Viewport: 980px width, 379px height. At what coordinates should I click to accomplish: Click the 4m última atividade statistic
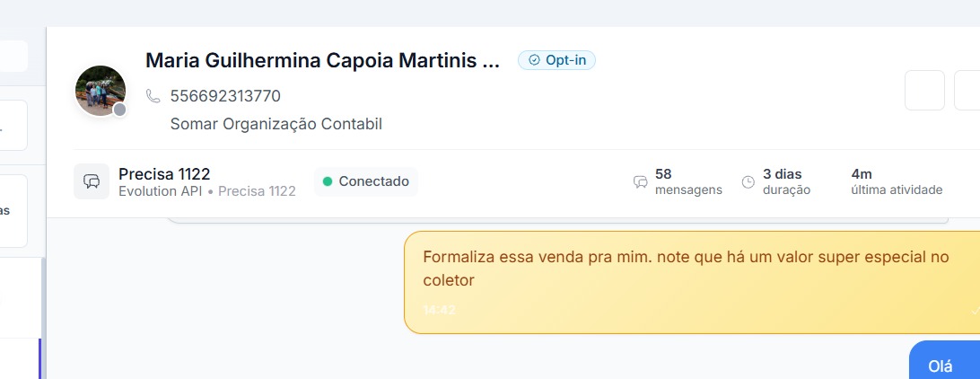896,181
